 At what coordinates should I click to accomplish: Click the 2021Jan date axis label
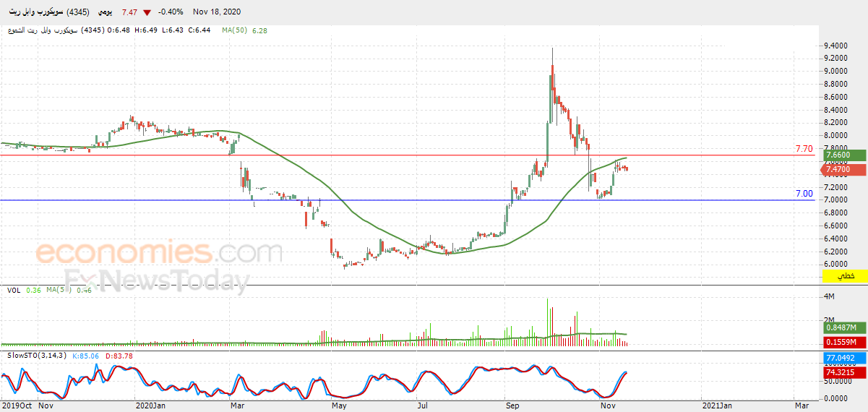tap(716, 405)
